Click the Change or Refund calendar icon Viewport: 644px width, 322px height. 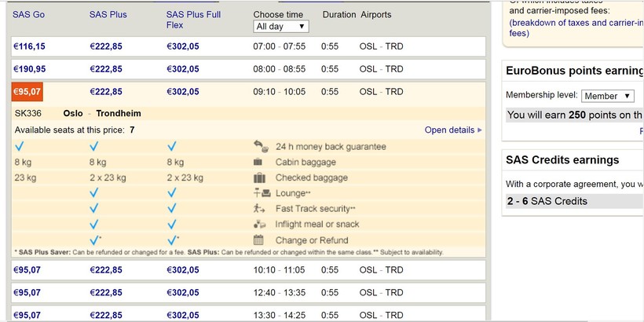(x=258, y=240)
